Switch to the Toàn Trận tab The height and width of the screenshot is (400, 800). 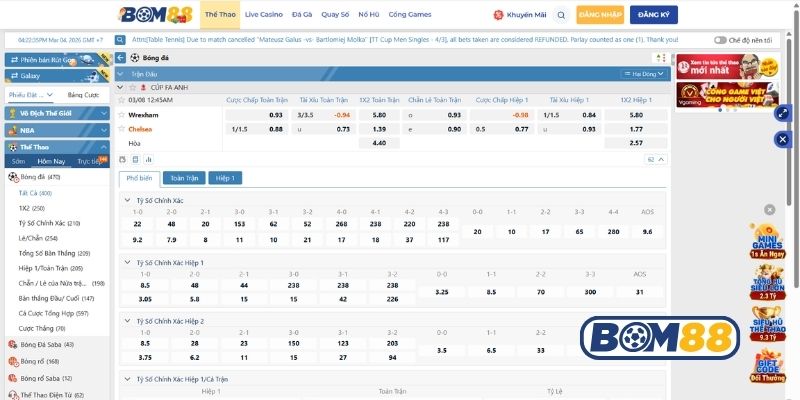[184, 178]
